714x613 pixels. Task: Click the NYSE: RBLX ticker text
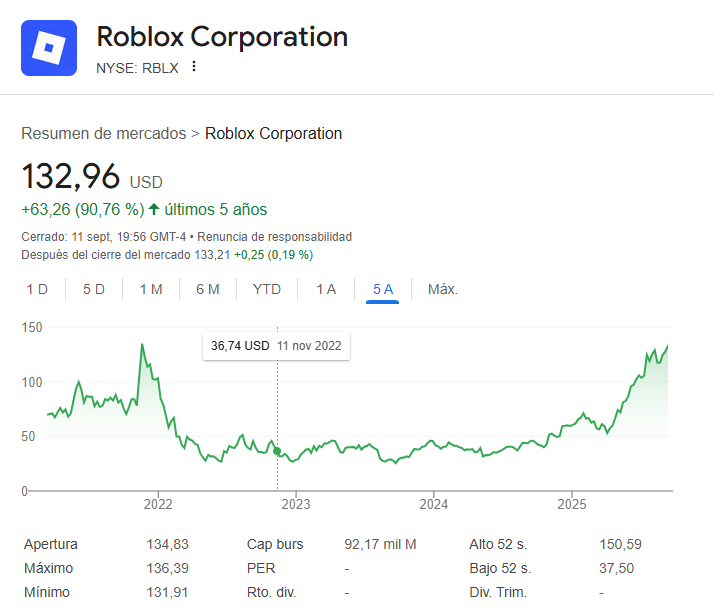point(137,68)
